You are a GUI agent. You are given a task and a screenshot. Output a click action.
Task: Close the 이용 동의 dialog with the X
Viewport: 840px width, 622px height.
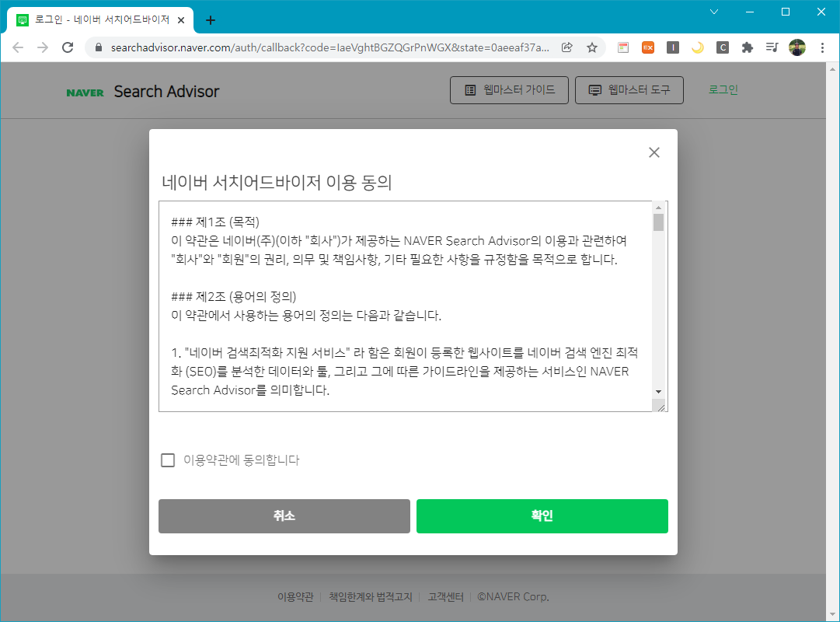click(x=654, y=152)
